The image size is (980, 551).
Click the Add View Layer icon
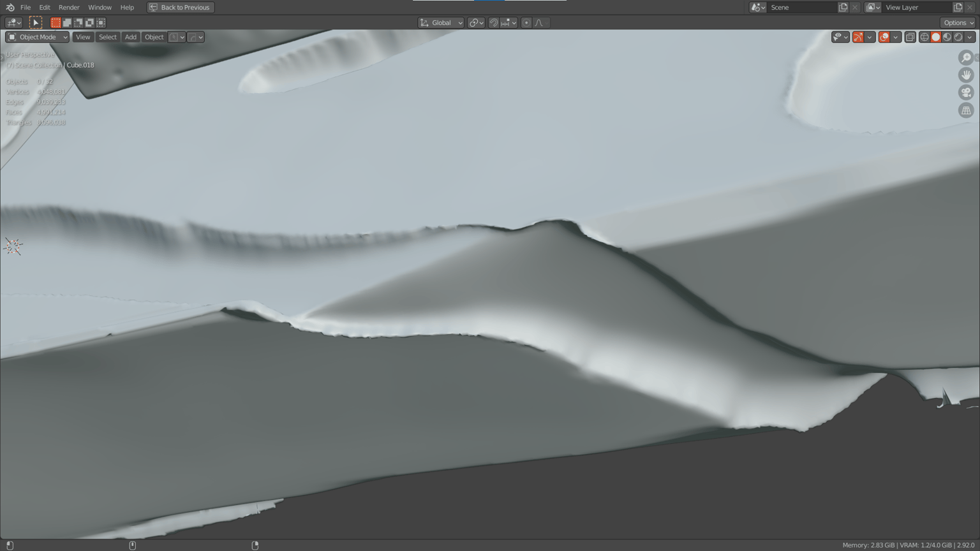pyautogui.click(x=958, y=7)
